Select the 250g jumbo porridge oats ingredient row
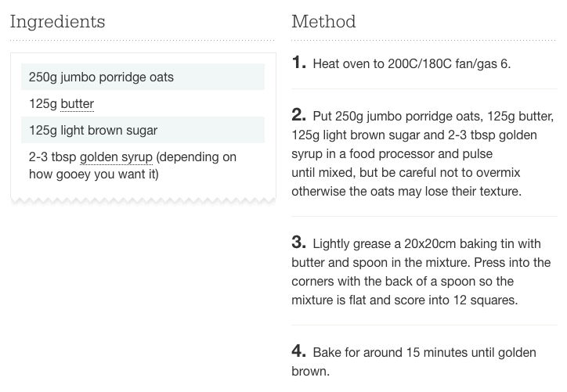Screen dimensions: 567x392 pos(143,77)
